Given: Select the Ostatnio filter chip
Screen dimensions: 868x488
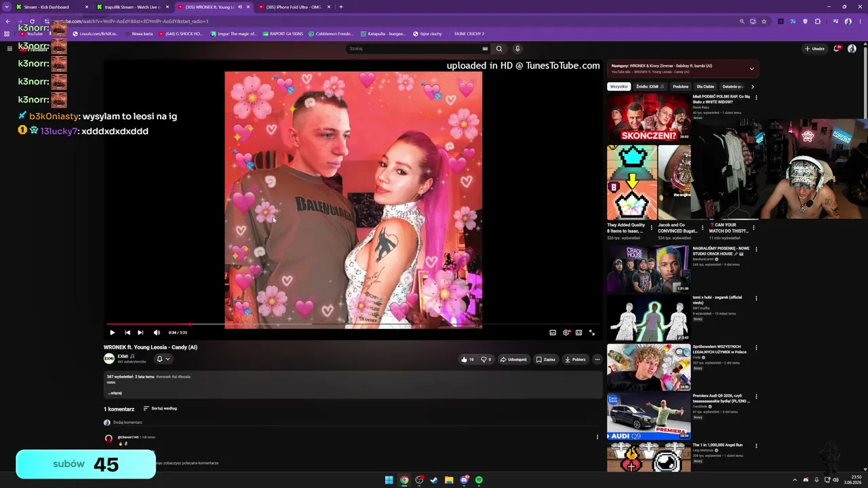Looking at the screenshot, I should pos(732,87).
